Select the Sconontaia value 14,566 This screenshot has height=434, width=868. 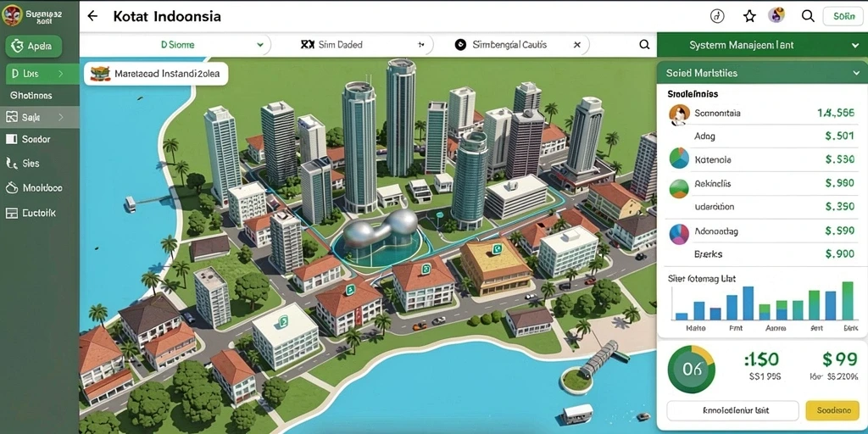pyautogui.click(x=835, y=113)
